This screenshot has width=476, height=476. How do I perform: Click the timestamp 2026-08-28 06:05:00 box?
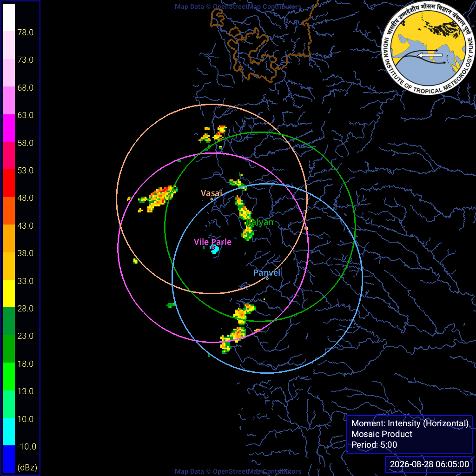point(429,464)
